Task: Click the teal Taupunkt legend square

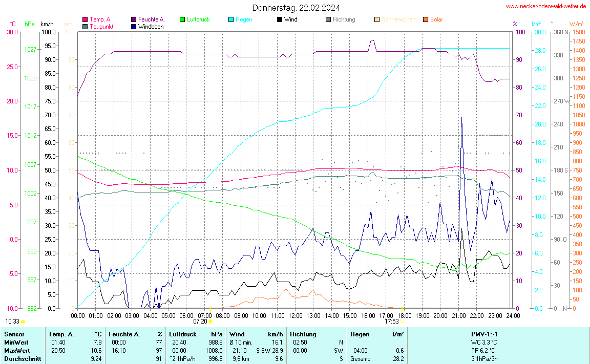Action: pos(85,26)
